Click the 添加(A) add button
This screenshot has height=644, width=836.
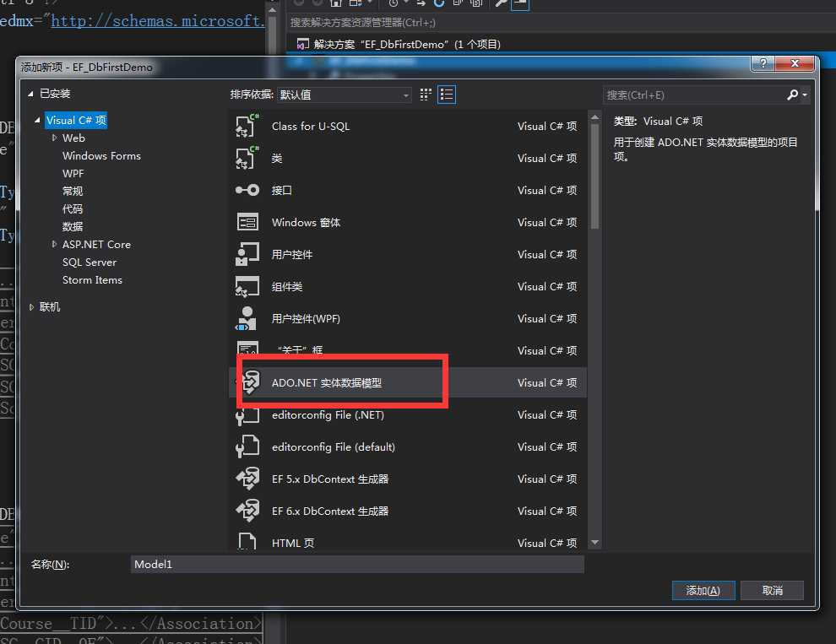click(x=703, y=590)
